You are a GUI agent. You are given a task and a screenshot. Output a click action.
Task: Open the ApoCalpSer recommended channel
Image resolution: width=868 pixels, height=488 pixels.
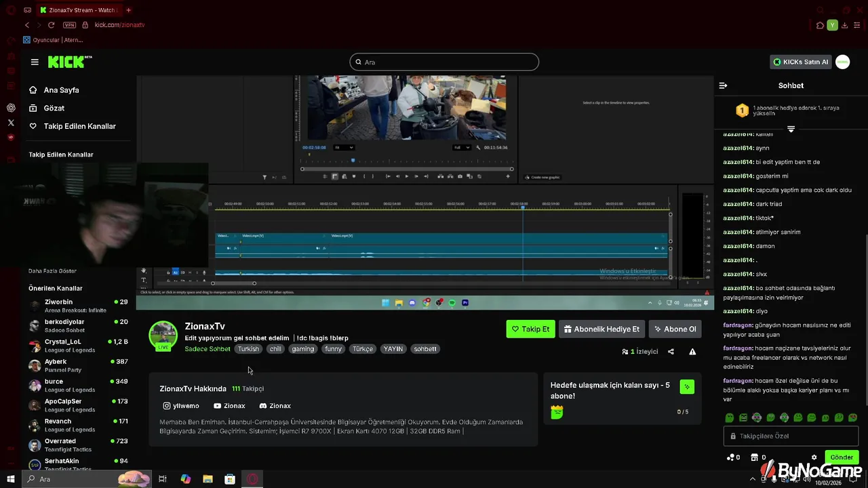tap(79, 405)
